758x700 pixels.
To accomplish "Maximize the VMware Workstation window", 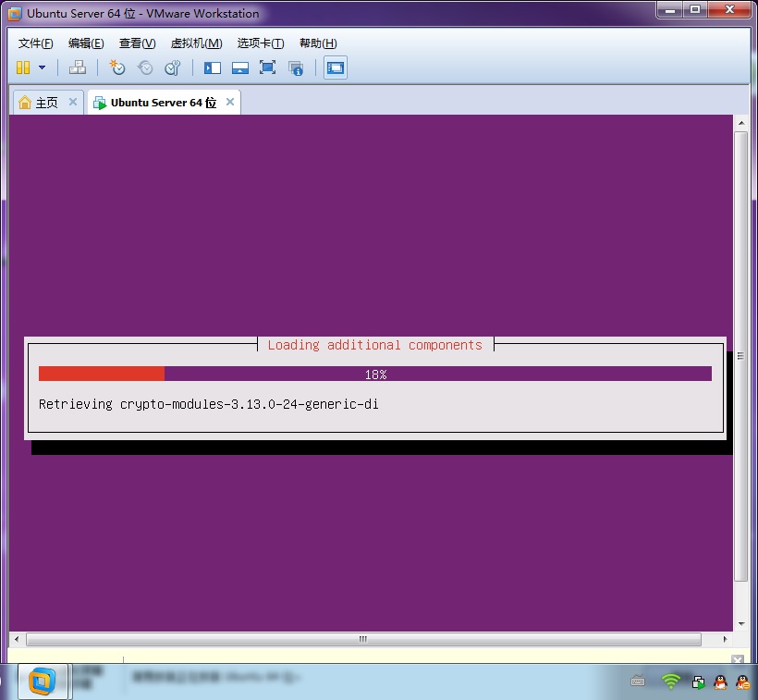I will tap(695, 9).
